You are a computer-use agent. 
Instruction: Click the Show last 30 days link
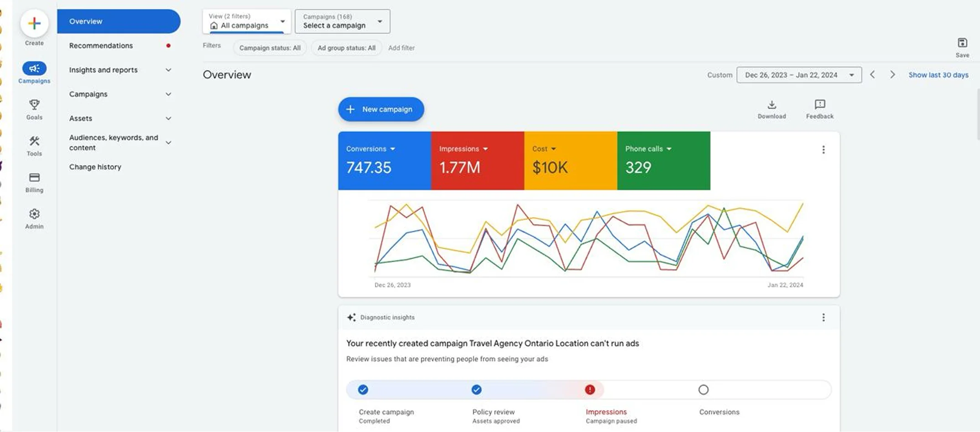pyautogui.click(x=938, y=75)
